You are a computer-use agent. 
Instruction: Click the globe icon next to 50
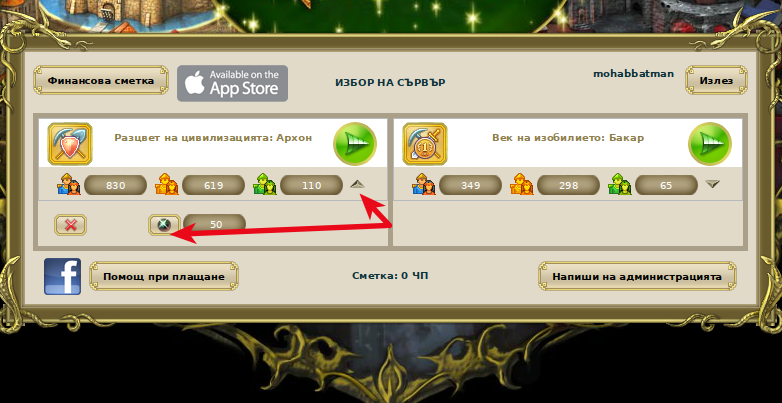(164, 225)
